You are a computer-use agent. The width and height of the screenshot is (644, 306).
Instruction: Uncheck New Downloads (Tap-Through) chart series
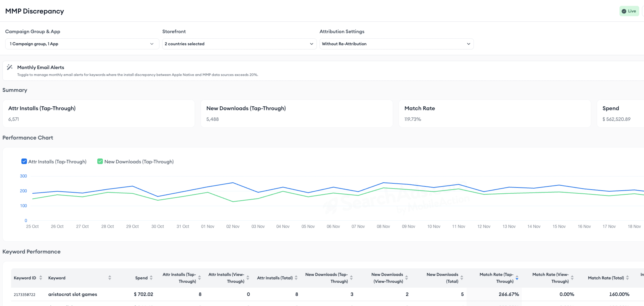pos(100,161)
